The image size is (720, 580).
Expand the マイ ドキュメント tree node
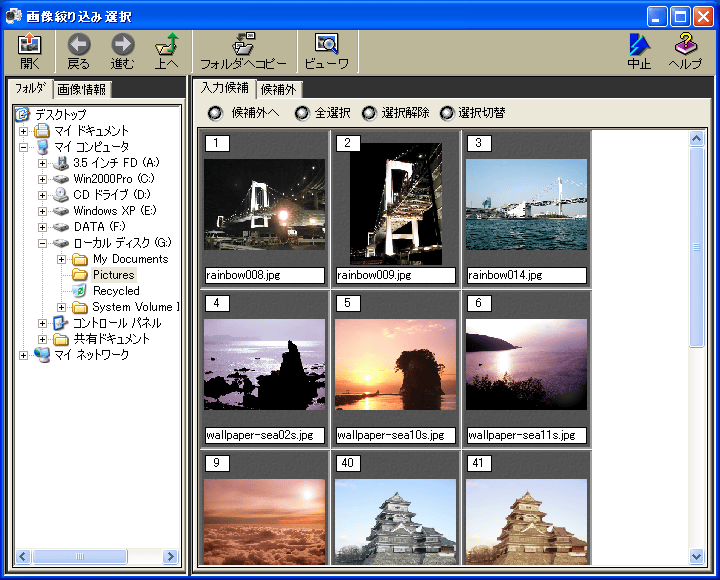[23, 131]
